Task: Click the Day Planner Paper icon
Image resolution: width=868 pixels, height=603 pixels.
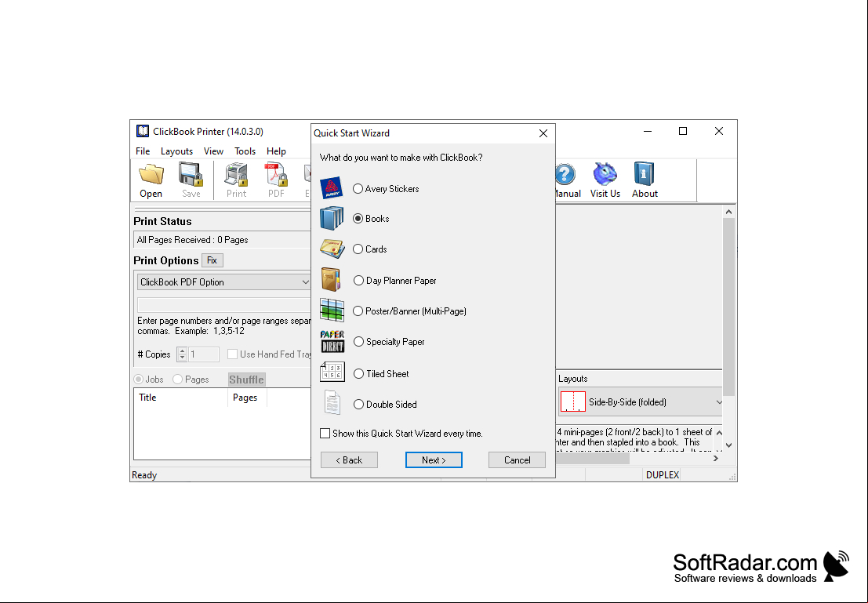Action: pos(331,280)
